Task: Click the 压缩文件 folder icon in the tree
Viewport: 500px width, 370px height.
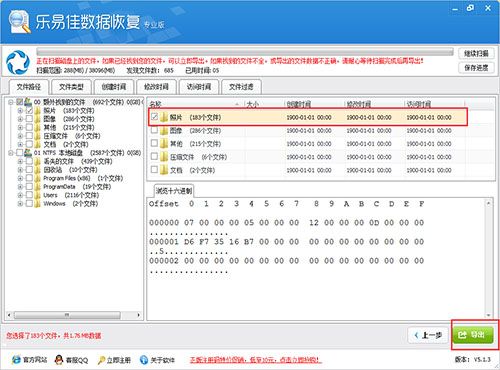Action: coord(38,136)
